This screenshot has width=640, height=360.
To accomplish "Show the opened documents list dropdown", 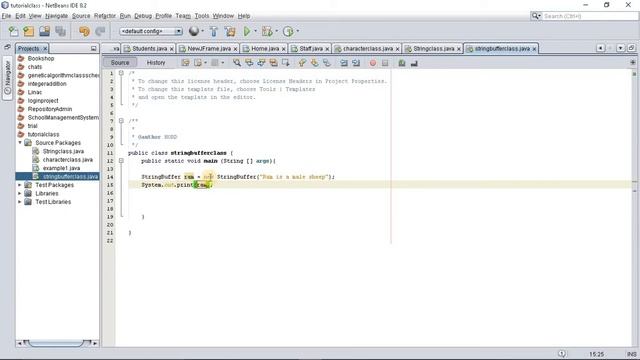I will 620,48.
